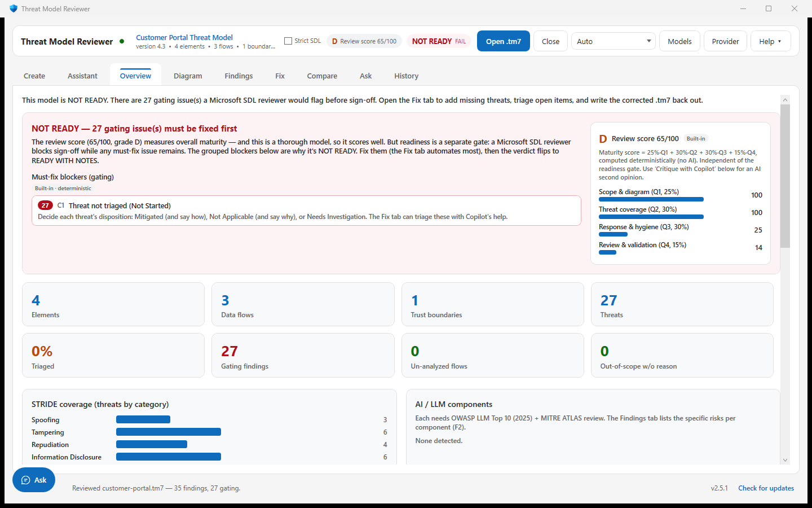Click the vertical scrollbar thumb
812x508 pixels.
785,176
